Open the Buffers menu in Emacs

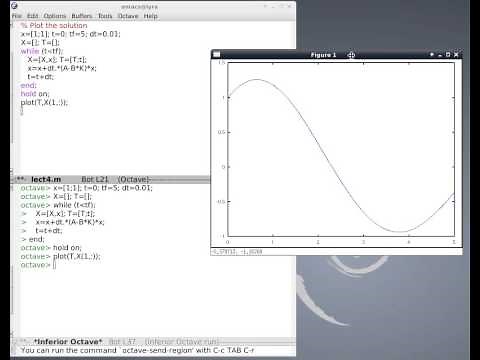coord(82,16)
